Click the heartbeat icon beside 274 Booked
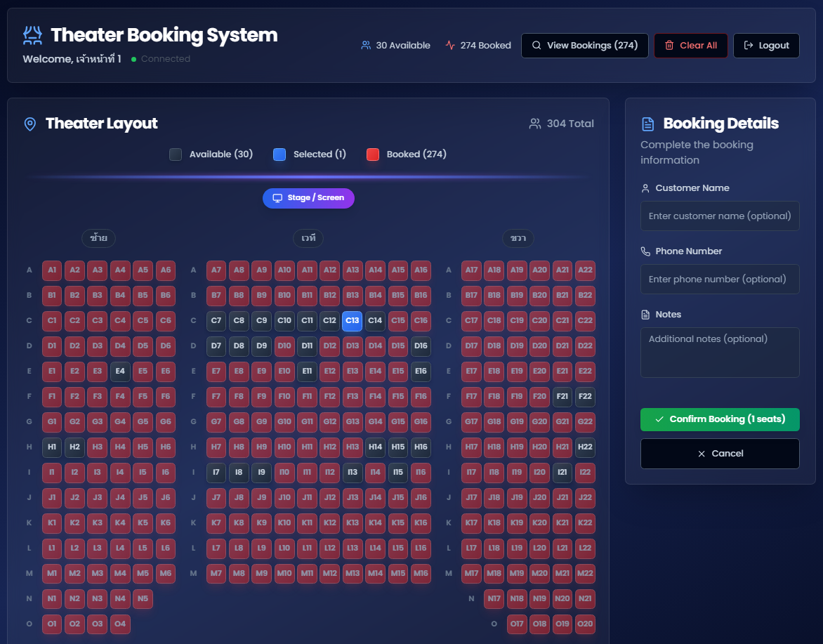The width and height of the screenshot is (823, 644). (x=449, y=44)
